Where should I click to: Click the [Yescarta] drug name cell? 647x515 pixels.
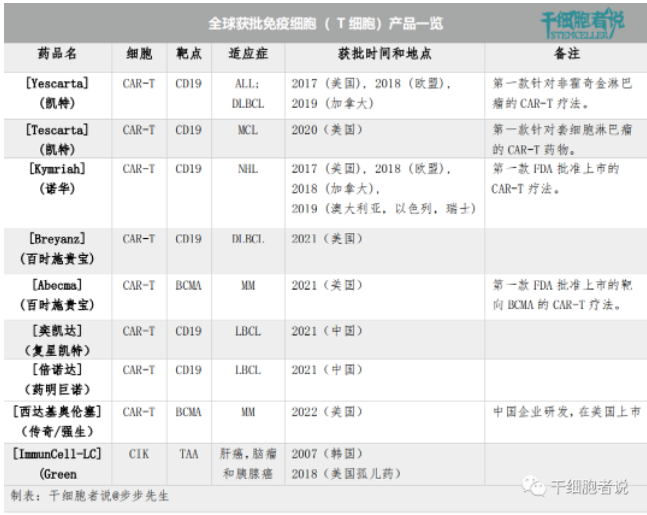tap(57, 93)
